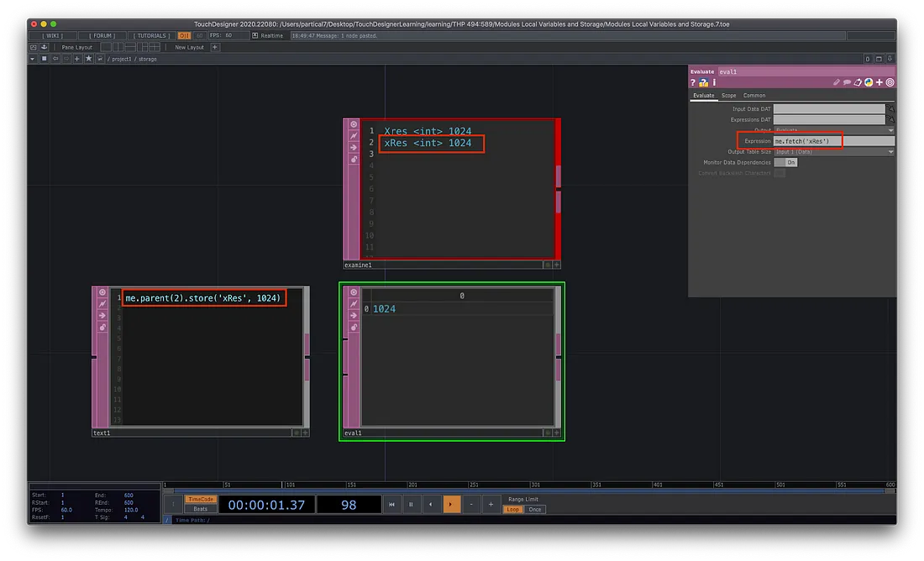Screen dimensions: 924x561
Task: Click the pencil edit icon in parameters
Action: (836, 82)
